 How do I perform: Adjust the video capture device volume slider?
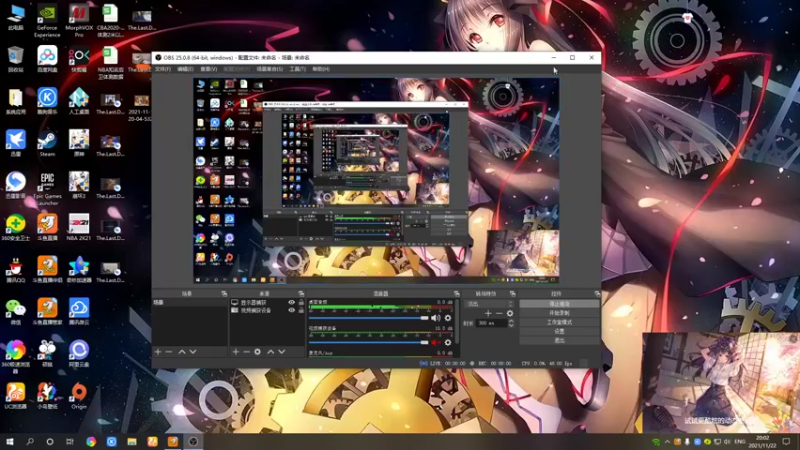click(368, 342)
